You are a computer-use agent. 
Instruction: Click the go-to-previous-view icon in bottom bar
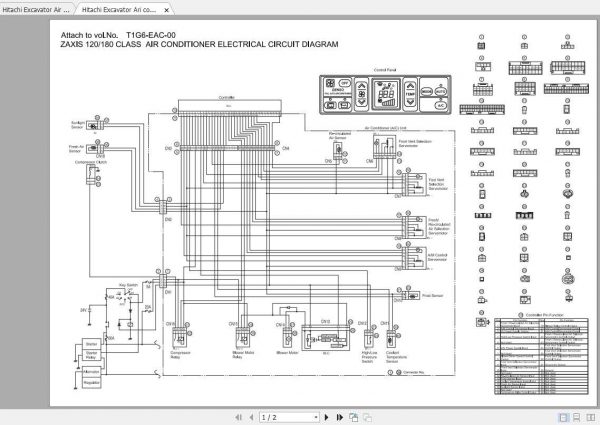pyautogui.click(x=354, y=417)
